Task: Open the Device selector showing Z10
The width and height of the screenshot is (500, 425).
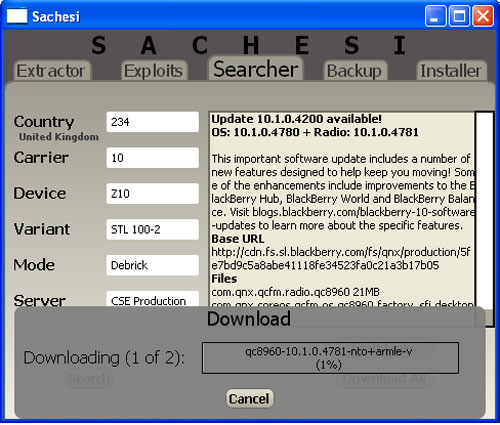Action: (152, 193)
